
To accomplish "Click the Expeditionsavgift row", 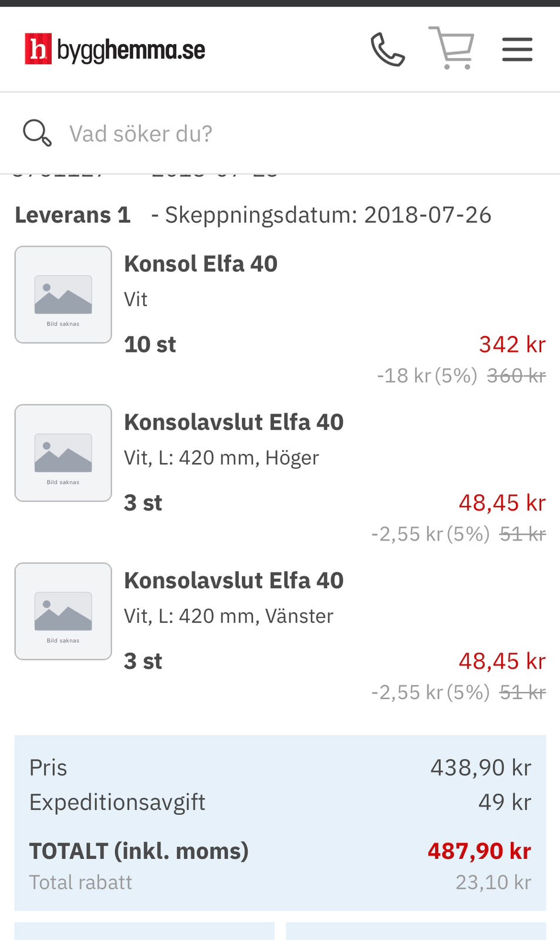I will (280, 802).
